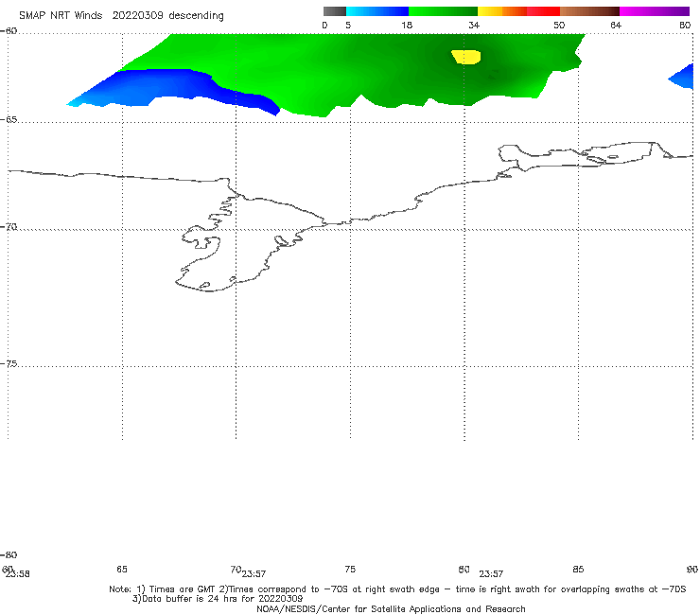Click the '23:57' time beside longitude 80

[491, 574]
